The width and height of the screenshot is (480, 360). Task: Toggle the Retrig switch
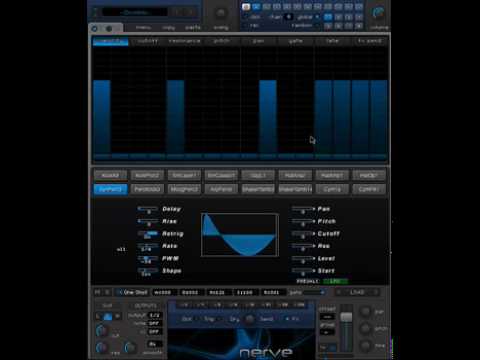[x=148, y=234]
